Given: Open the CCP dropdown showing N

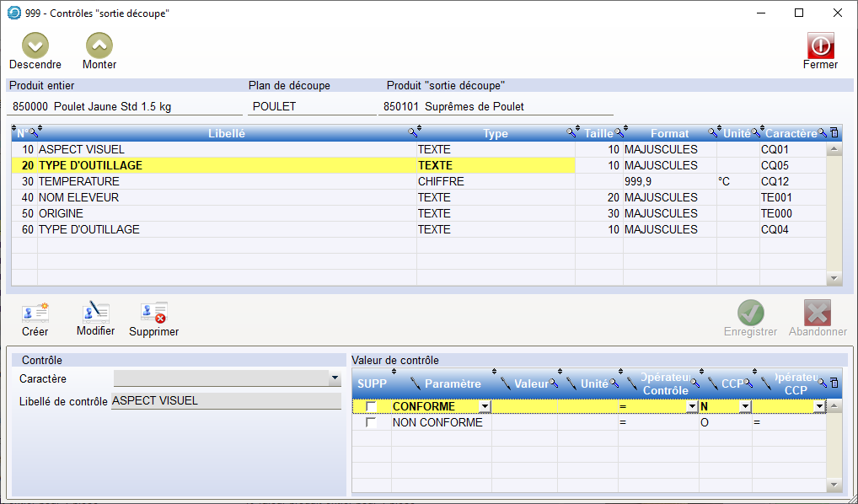Looking at the screenshot, I should (744, 407).
